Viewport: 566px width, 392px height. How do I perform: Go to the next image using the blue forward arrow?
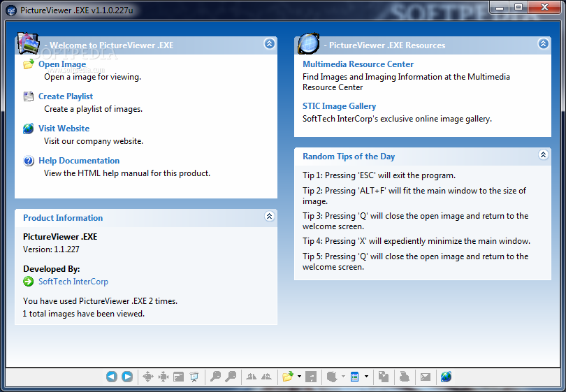point(127,377)
